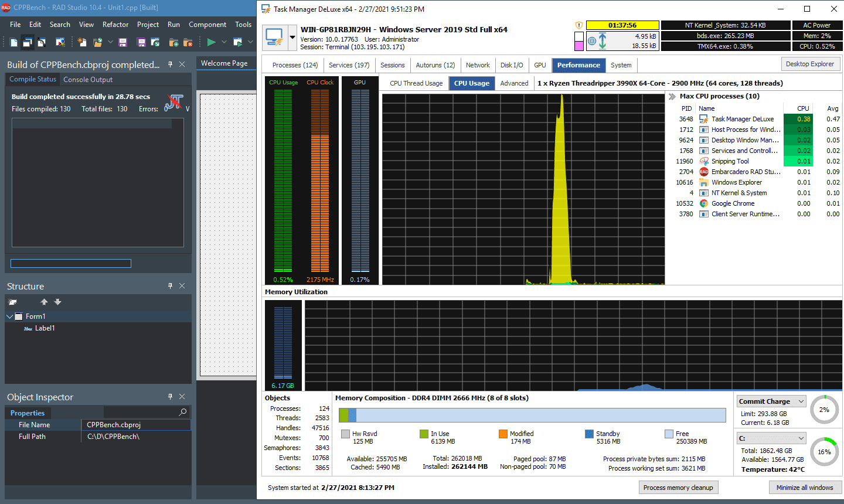Click the Memory Composition usage bar
This screenshot has height=504, width=844.
coord(532,416)
